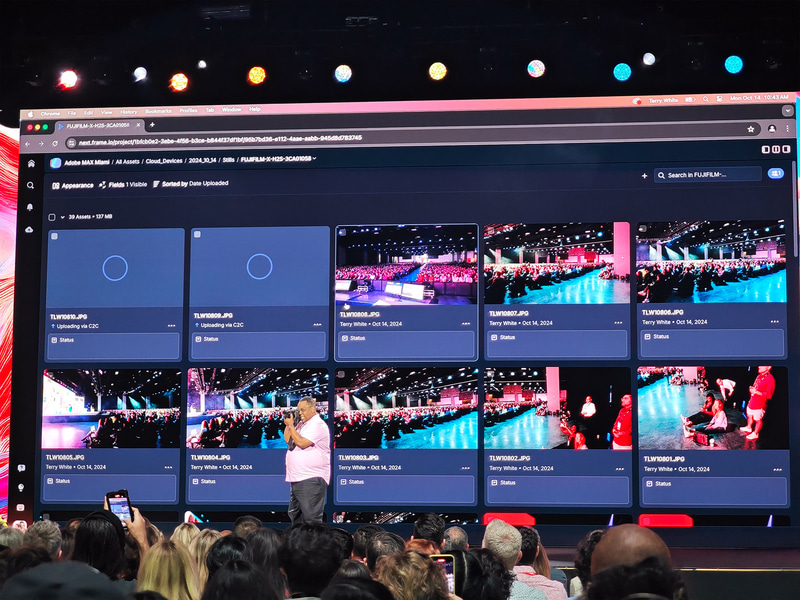Open the three-dot menu for TLW10807.JPG
800x600 pixels.
618,322
